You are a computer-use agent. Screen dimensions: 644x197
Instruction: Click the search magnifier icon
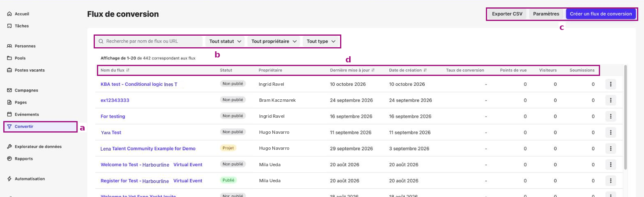click(x=101, y=41)
